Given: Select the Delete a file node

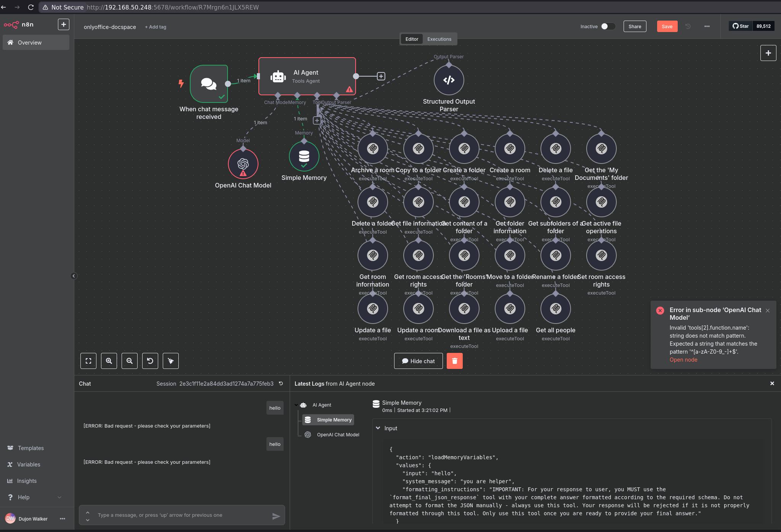Looking at the screenshot, I should pos(556,149).
